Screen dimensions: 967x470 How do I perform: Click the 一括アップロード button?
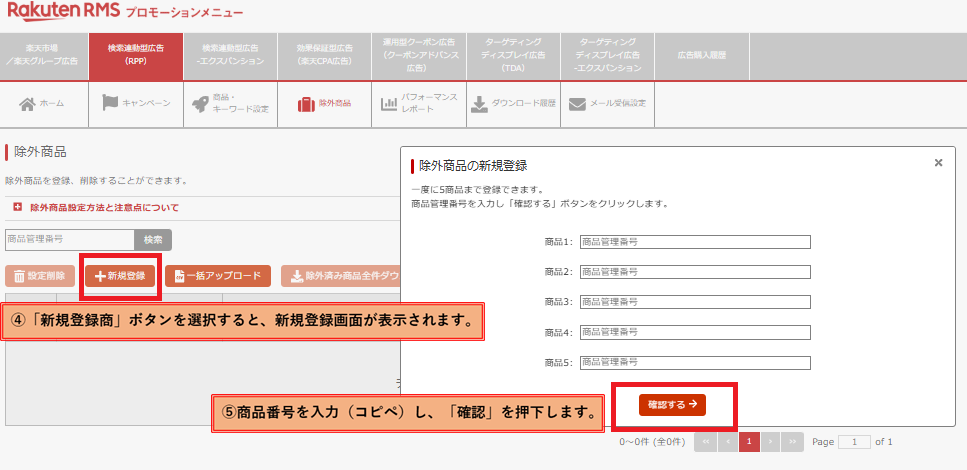tap(218, 276)
